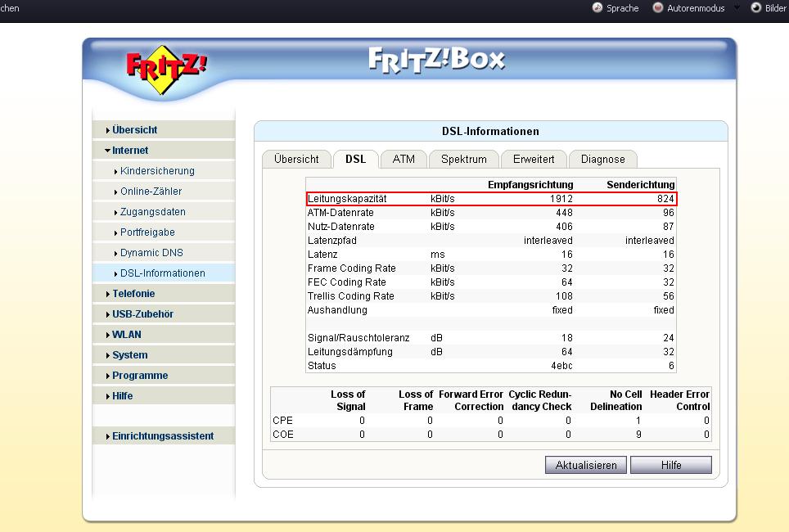Switch to the Übersicht tab
The image size is (789, 532).
point(296,159)
